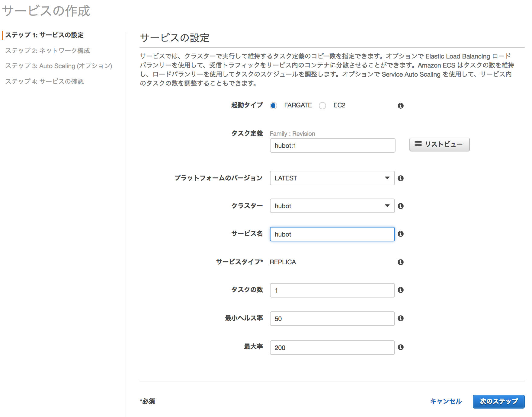This screenshot has height=417, width=532.
Task: Focus サービス名 input field
Action: click(x=332, y=234)
